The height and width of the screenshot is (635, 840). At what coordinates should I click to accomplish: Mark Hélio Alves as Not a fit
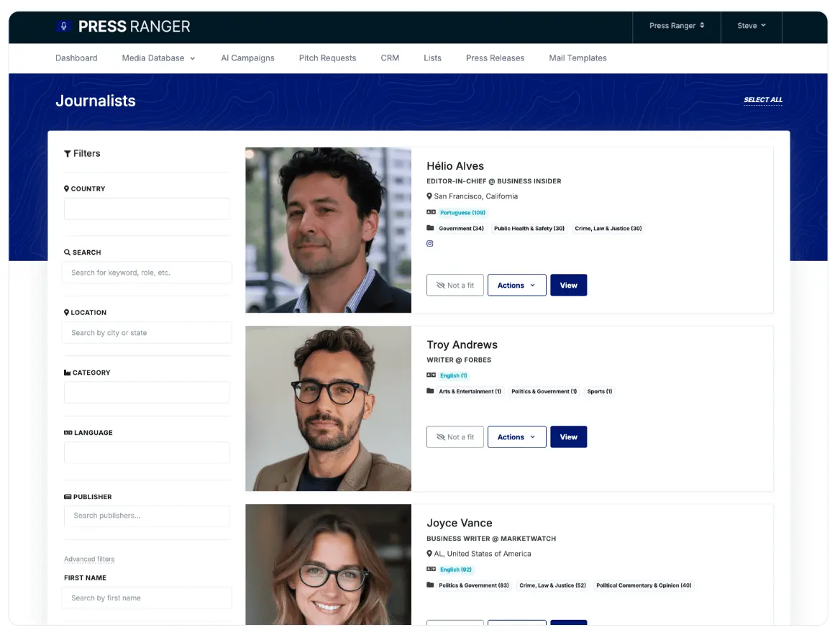coord(455,285)
